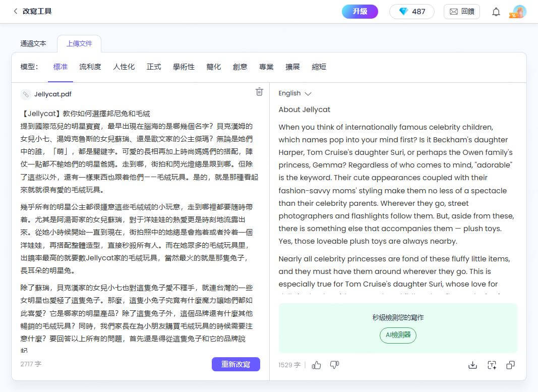Open the AI檢測器 detector button
Screen dimensions: 538x392
[398, 335]
